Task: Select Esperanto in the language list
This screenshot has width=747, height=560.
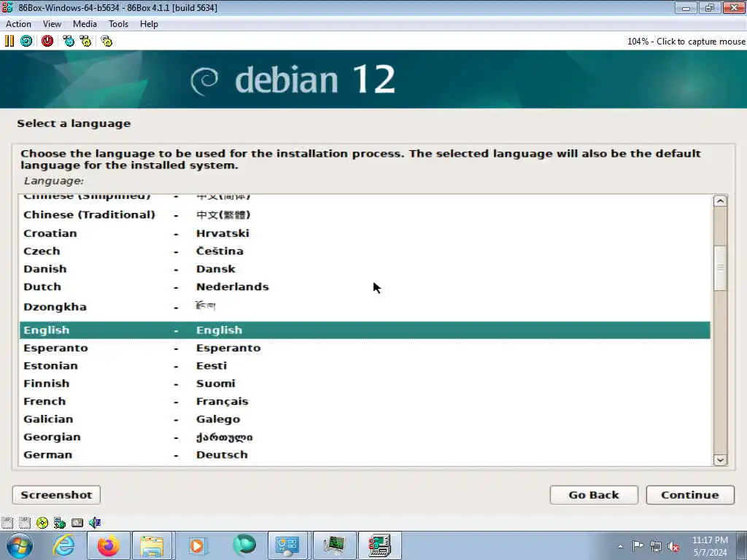Action: [365, 348]
